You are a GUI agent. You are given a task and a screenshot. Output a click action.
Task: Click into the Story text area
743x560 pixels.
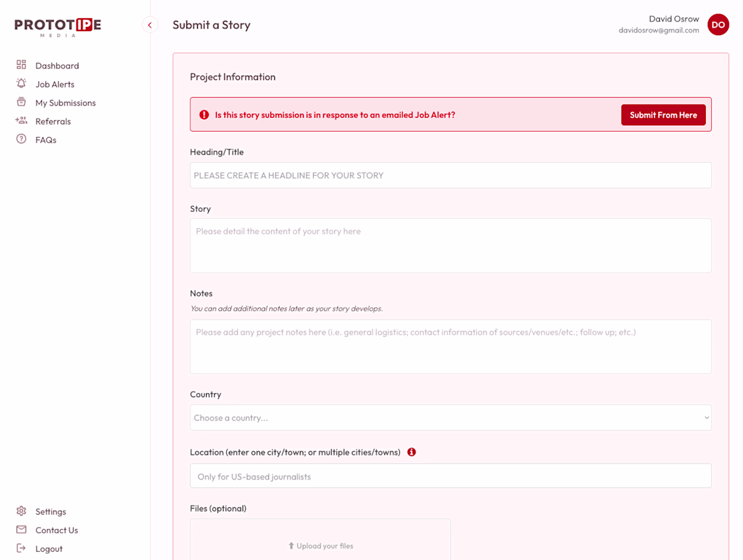click(x=451, y=245)
